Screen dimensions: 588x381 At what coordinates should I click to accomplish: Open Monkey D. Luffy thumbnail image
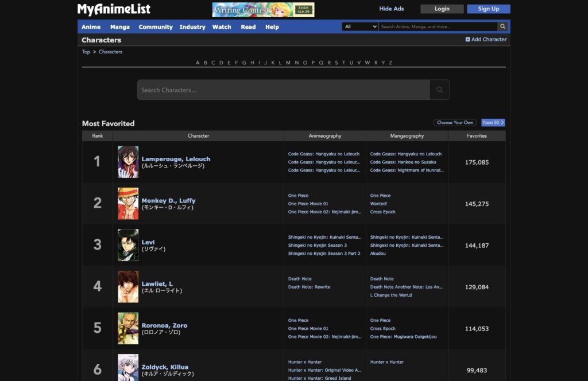click(x=128, y=204)
